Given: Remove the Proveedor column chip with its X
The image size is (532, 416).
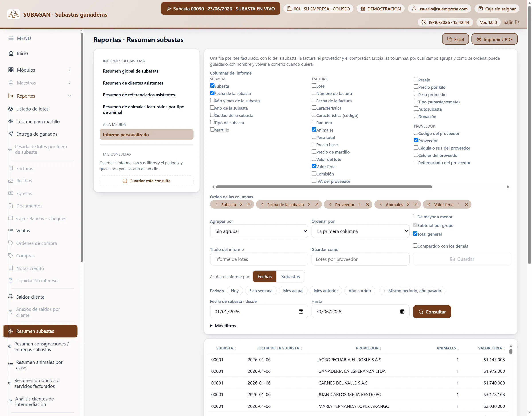Looking at the screenshot, I should coord(367,204).
